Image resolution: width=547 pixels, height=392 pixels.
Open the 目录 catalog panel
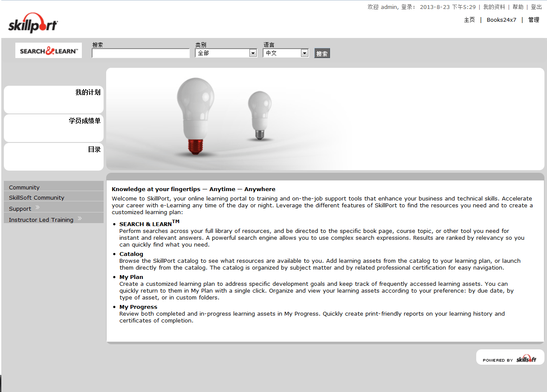tap(94, 150)
